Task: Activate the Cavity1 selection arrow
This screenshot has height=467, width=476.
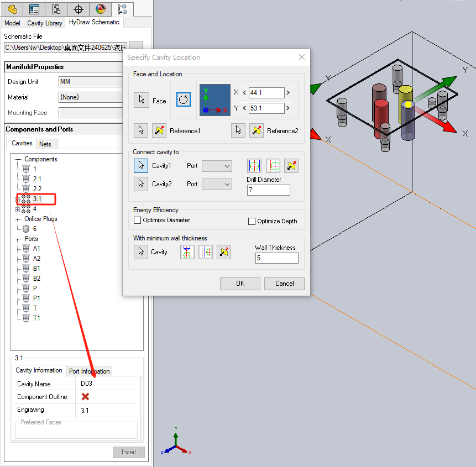Action: click(141, 166)
